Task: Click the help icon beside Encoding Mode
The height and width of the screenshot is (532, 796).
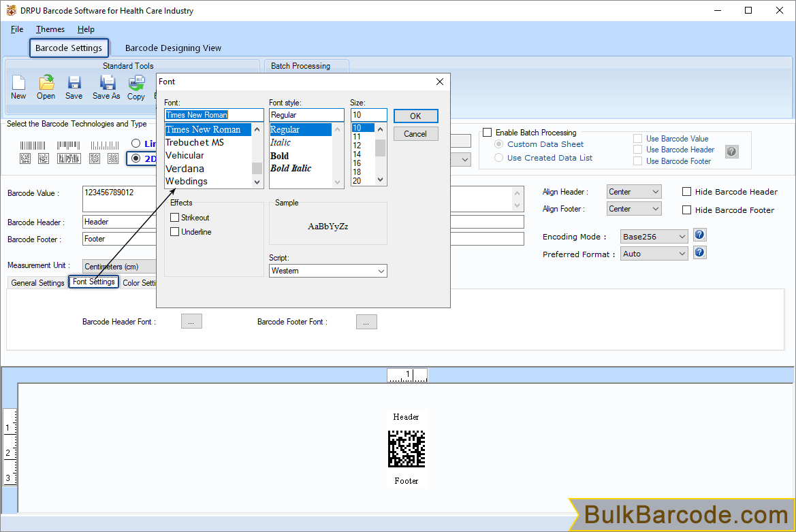Action: pyautogui.click(x=699, y=235)
